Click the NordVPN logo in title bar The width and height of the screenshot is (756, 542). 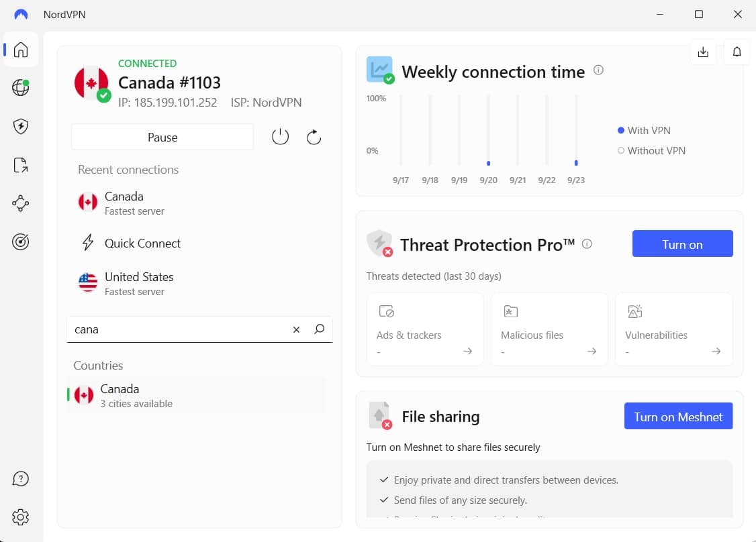pyautogui.click(x=21, y=15)
